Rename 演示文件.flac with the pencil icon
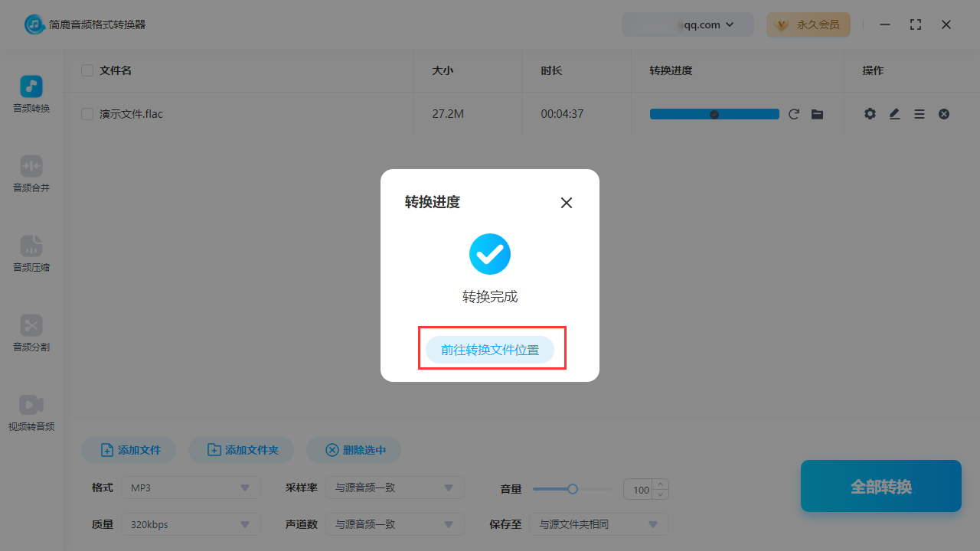Viewport: 980px width, 551px height. click(x=894, y=113)
